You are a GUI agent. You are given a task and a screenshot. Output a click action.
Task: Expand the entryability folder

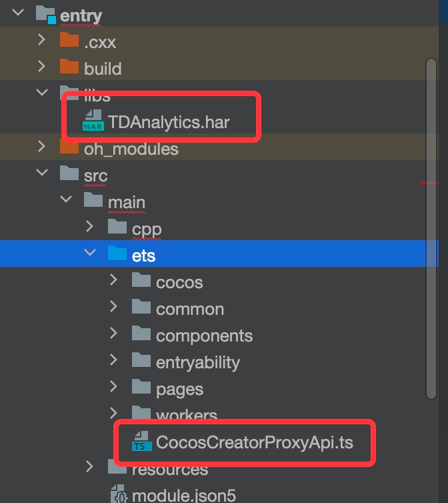[x=113, y=360]
